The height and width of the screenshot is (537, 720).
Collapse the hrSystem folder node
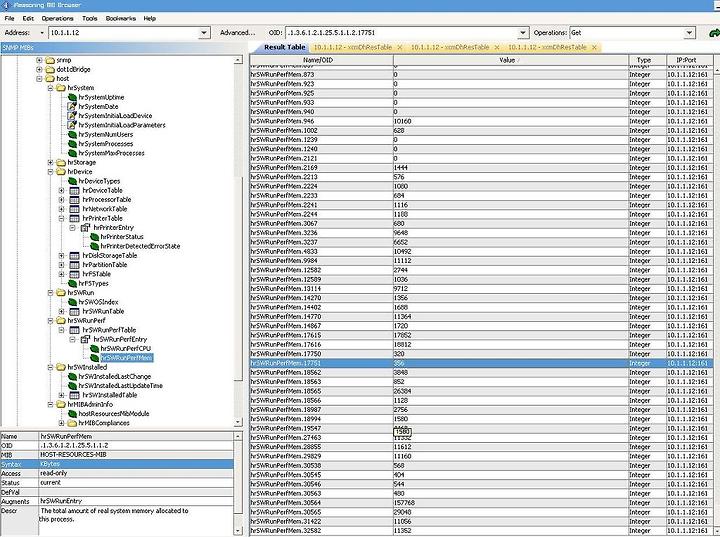click(51, 88)
